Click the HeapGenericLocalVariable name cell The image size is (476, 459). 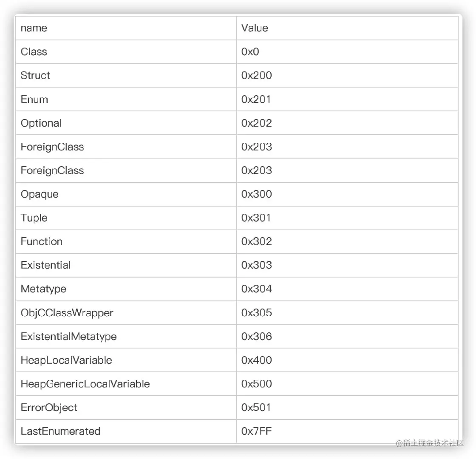85,384
